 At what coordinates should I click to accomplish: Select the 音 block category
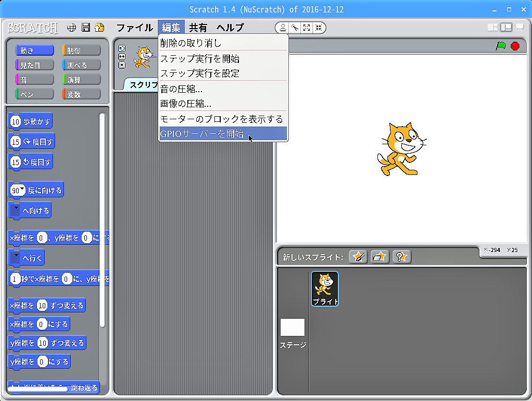pos(34,80)
